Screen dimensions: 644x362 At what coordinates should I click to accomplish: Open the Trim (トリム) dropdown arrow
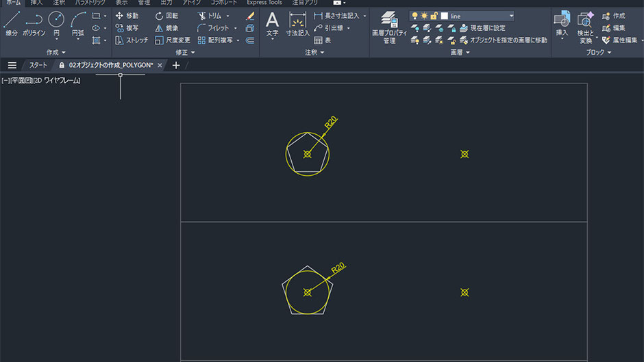pyautogui.click(x=228, y=16)
